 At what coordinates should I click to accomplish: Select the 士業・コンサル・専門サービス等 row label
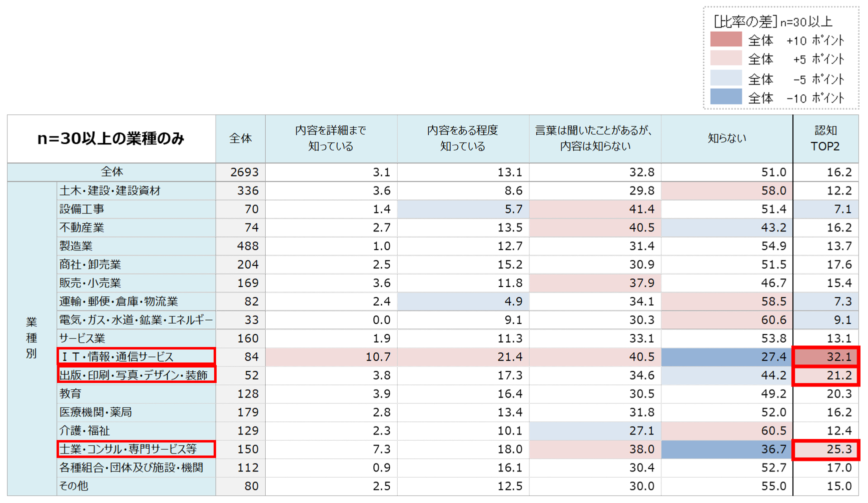[136, 449]
